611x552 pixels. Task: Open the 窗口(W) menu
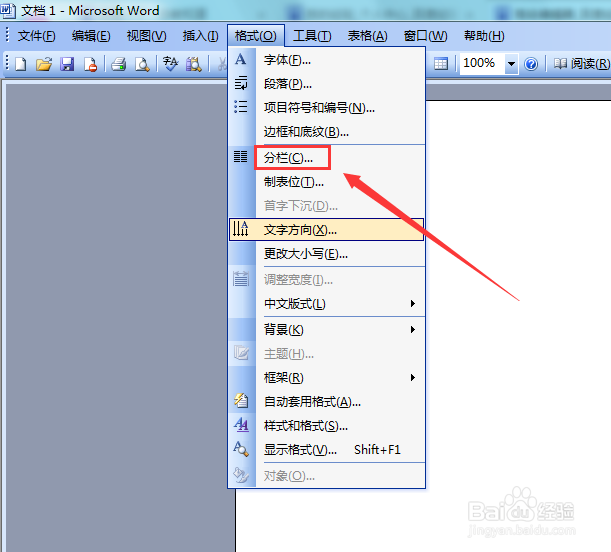[x=426, y=36]
